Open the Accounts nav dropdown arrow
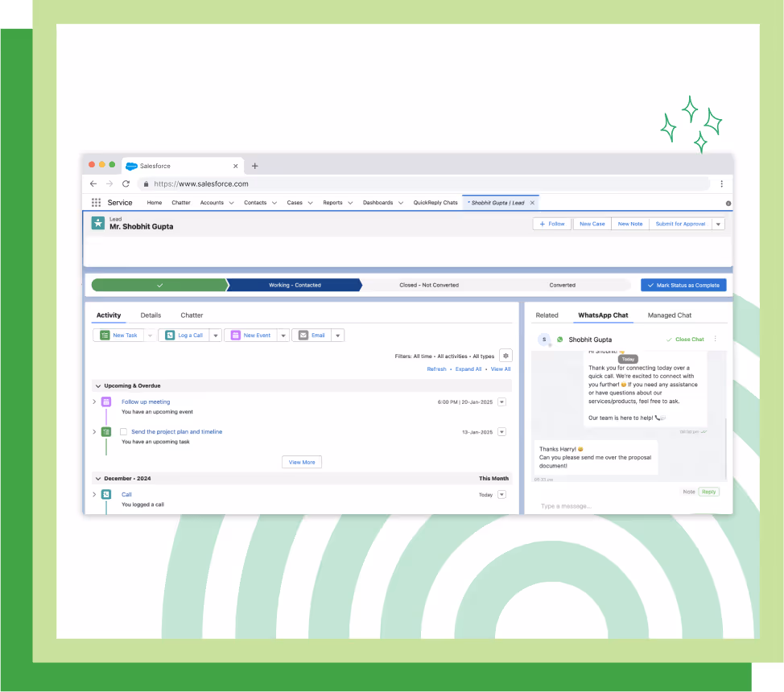 point(232,203)
